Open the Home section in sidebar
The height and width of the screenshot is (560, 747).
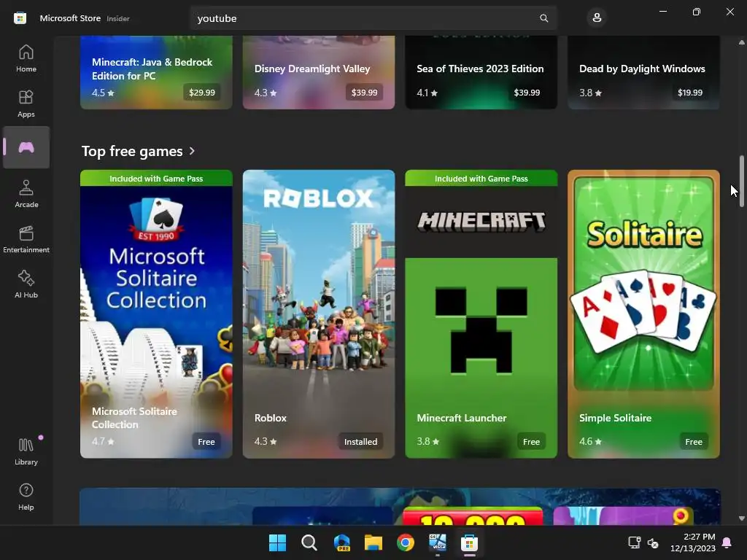(26, 58)
